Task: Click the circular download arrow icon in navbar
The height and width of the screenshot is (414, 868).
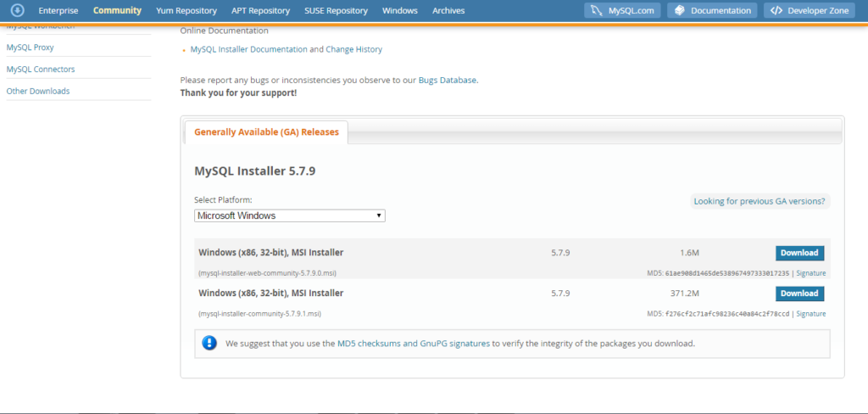Action: click(x=18, y=10)
